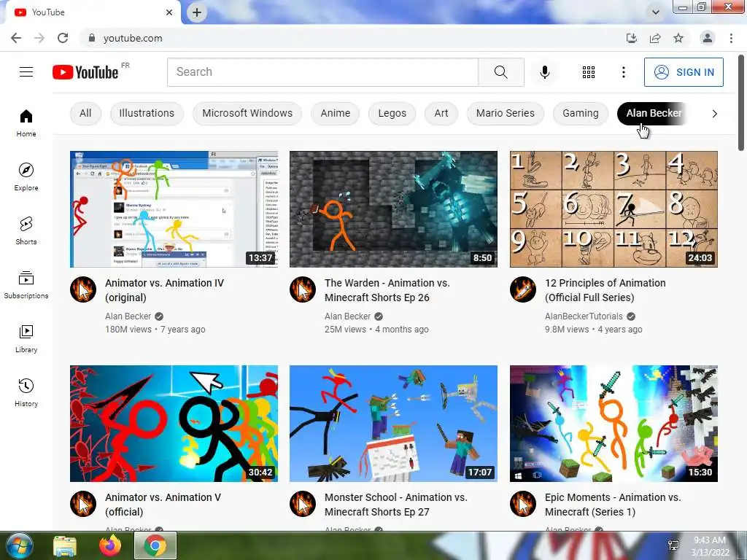Click the Chrome taskbar button
This screenshot has width=747, height=560.
pos(155,545)
